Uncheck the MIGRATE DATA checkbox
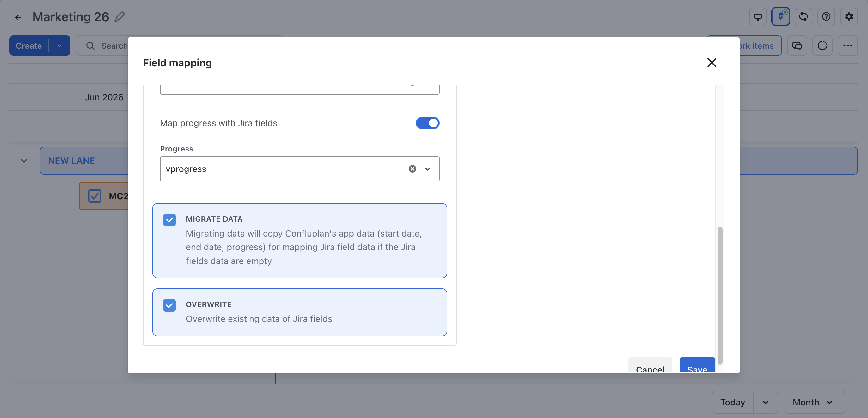 [169, 220]
